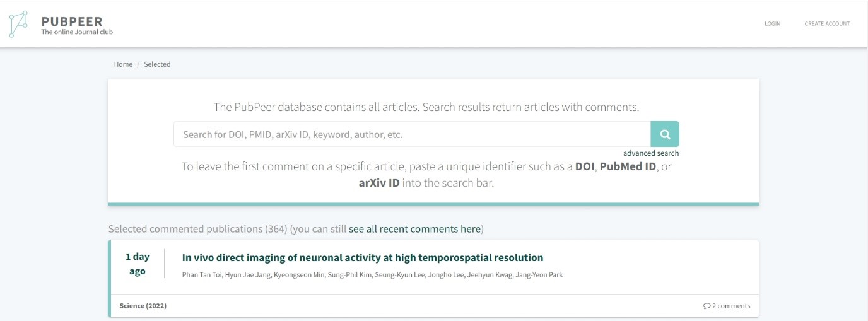Click the "1 day ago" timestamp
868x321 pixels.
pyautogui.click(x=137, y=264)
